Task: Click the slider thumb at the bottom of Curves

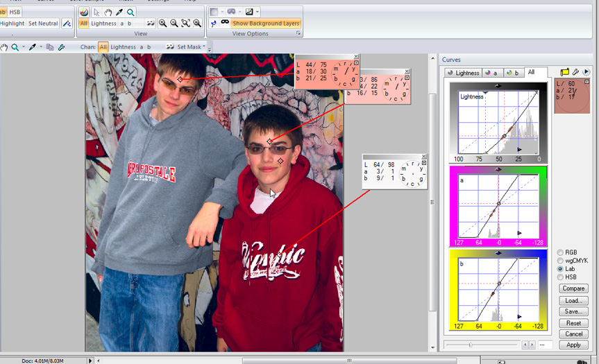Action: point(471,345)
